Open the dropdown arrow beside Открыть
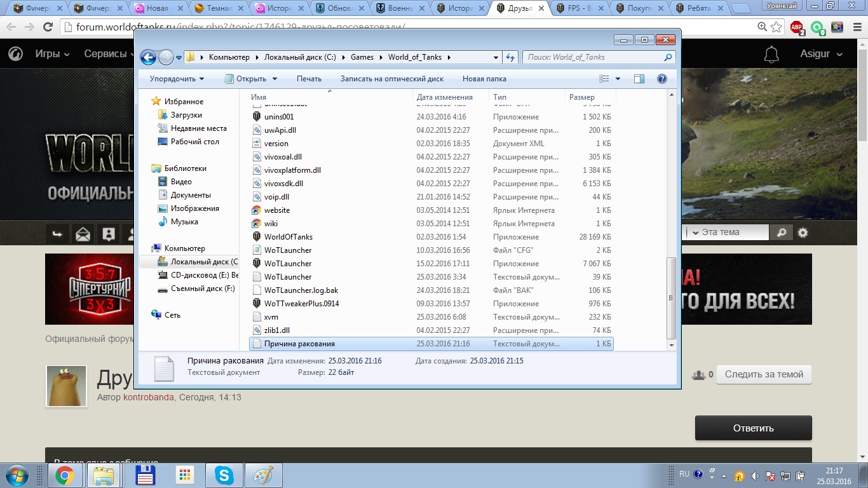This screenshot has width=868, height=488. (275, 79)
